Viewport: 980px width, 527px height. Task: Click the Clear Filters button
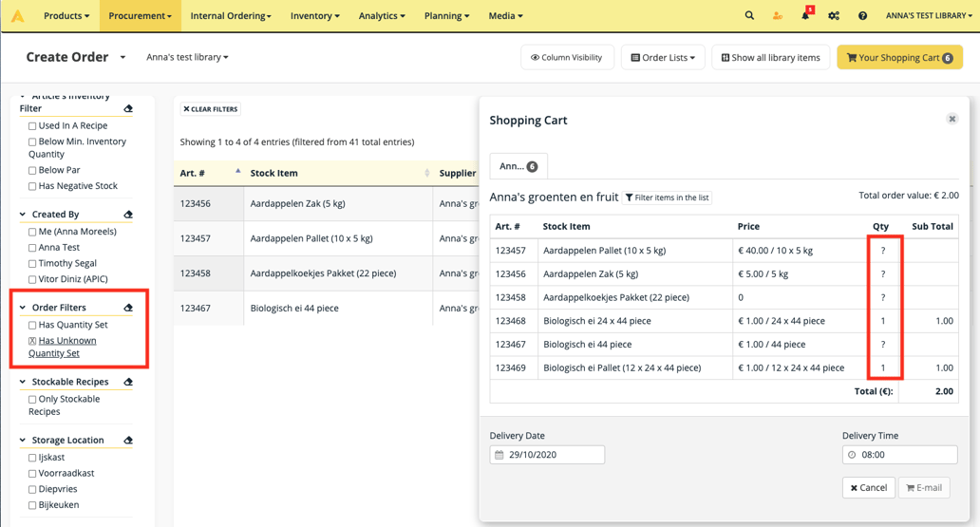click(x=211, y=109)
